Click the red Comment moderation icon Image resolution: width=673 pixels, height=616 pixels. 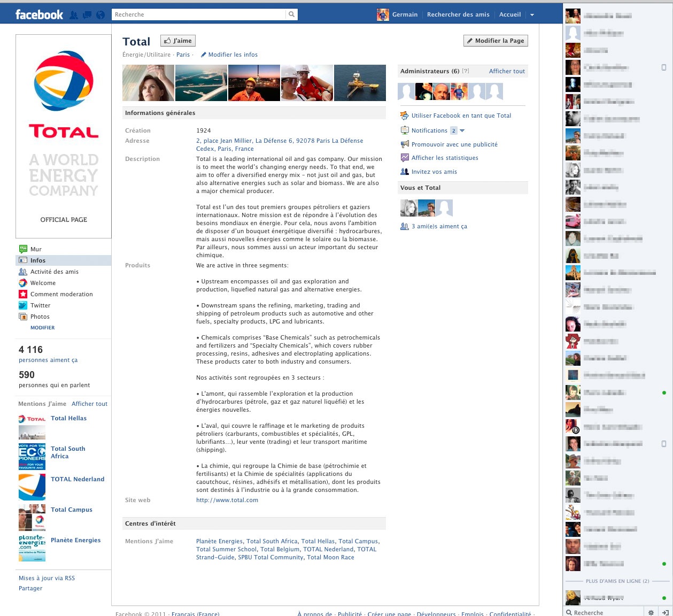pos(23,294)
